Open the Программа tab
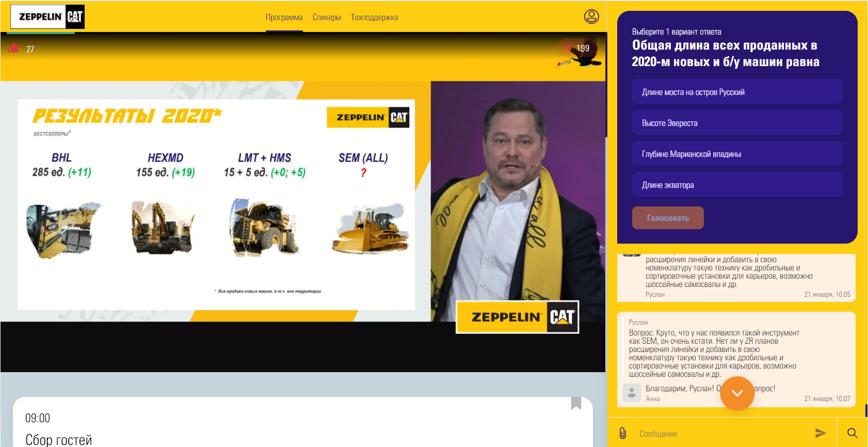 click(x=284, y=17)
